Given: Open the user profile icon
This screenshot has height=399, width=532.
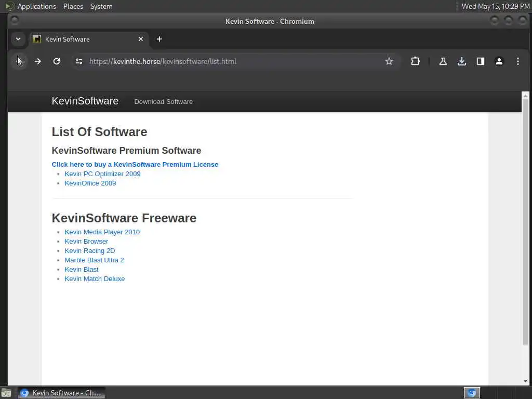Looking at the screenshot, I should point(499,61).
